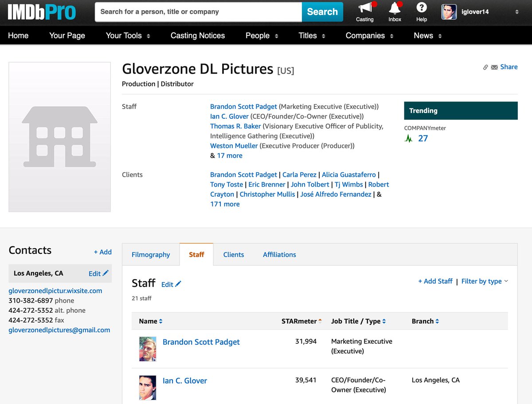Open John Tolbert client link

pos(310,185)
